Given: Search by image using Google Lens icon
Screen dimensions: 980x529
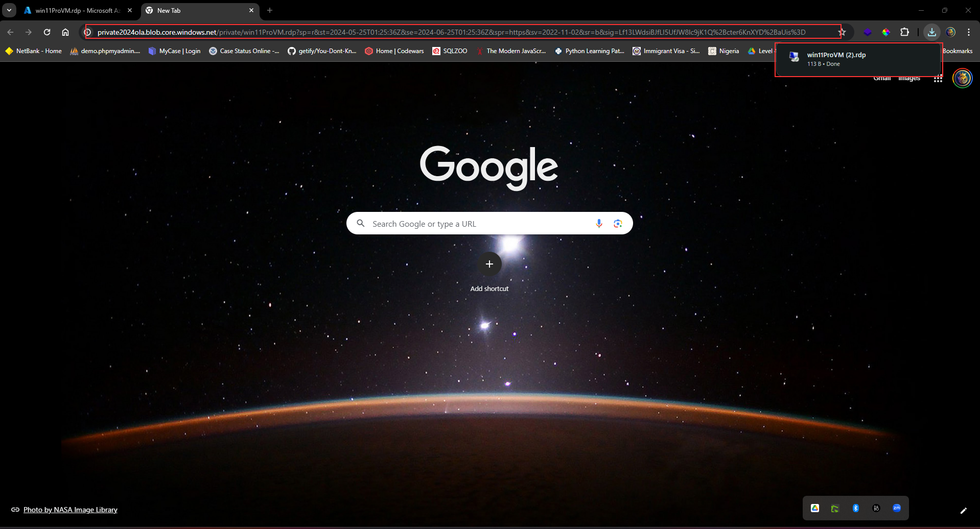Looking at the screenshot, I should coord(618,223).
